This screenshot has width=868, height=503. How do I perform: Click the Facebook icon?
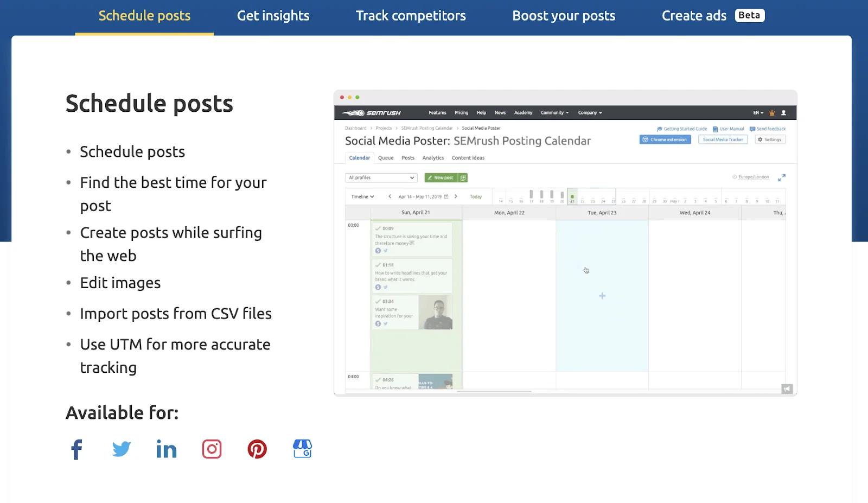(x=77, y=449)
